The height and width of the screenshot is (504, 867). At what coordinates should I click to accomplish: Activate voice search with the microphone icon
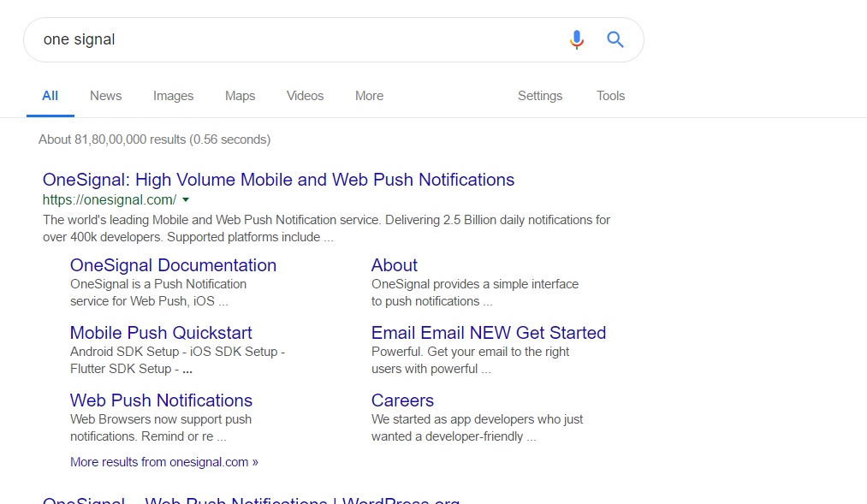pos(576,39)
